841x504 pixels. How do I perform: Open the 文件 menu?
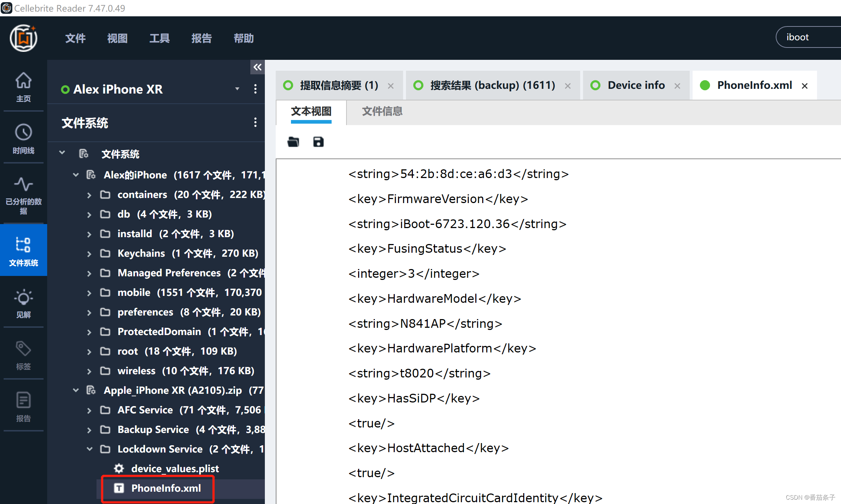click(x=75, y=38)
